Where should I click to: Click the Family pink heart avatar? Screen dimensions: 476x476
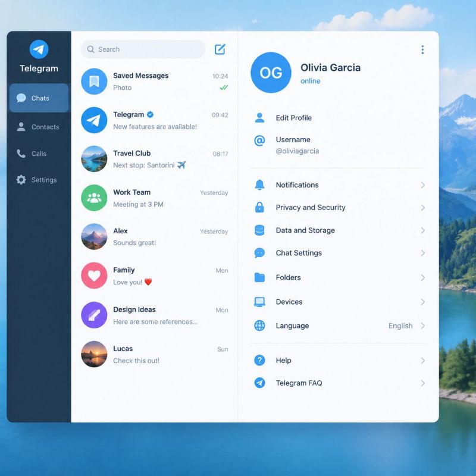click(x=94, y=275)
